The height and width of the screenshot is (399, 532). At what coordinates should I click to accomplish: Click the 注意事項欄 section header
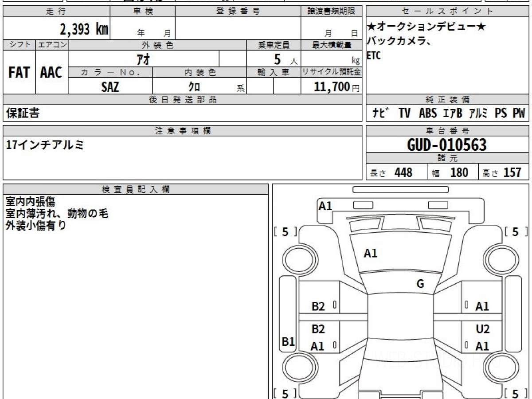(x=183, y=131)
